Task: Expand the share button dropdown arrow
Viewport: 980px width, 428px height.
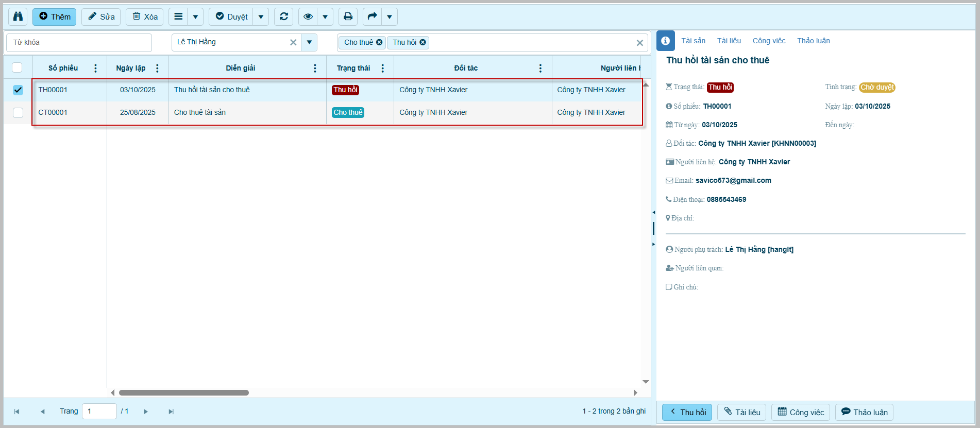Action: click(390, 16)
